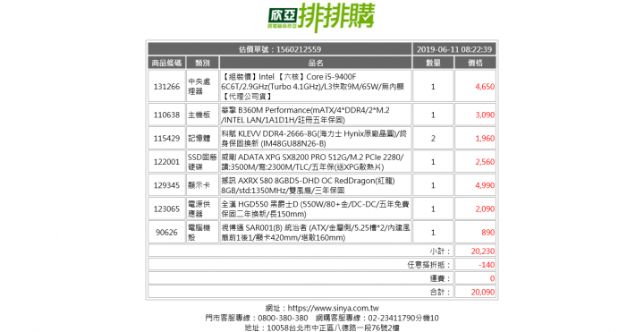Click the 品名 column header
Viewport: 644px width, 332px height.
316,63
